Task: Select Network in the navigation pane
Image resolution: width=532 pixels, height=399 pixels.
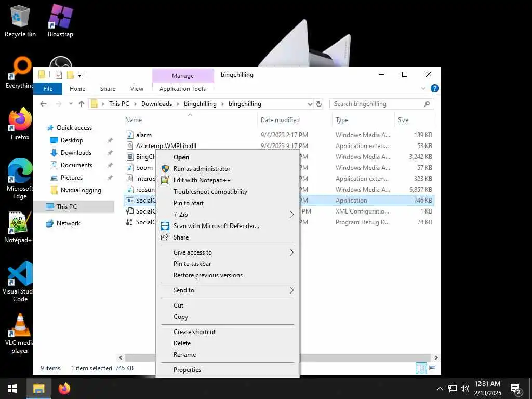Action: (x=68, y=223)
